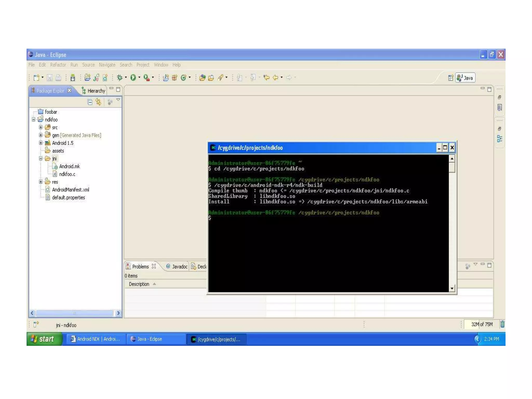Screen dimensions: 532x399
Task: Select the Java perspective button
Action: tap(465, 78)
